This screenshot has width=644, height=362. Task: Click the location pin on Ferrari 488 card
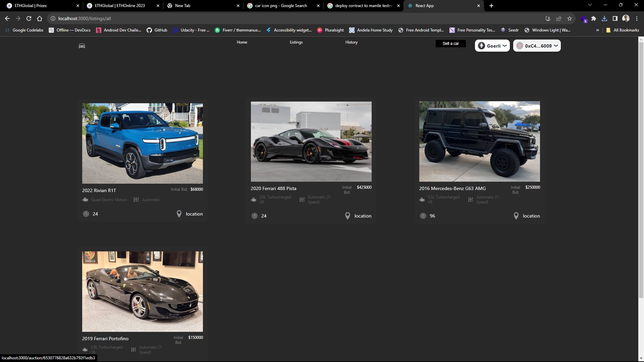(x=347, y=216)
